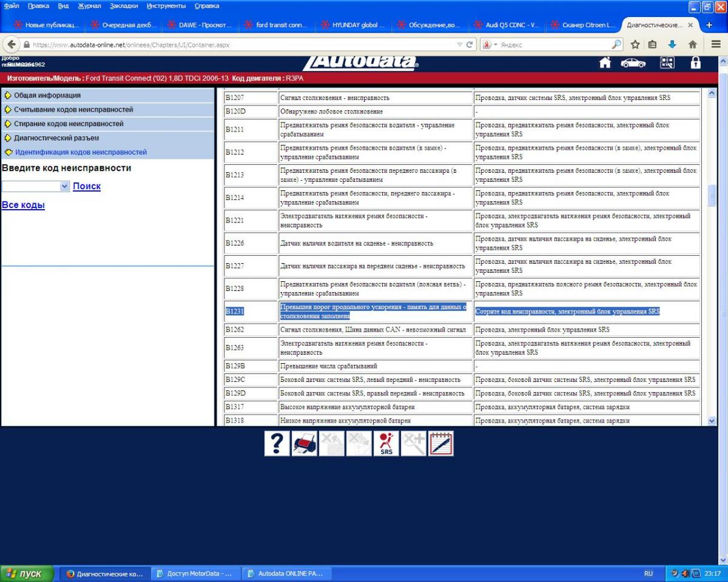Switch to Autodata ONLINE PA... taskbar window
This screenshot has height=582, width=728.
(x=286, y=574)
